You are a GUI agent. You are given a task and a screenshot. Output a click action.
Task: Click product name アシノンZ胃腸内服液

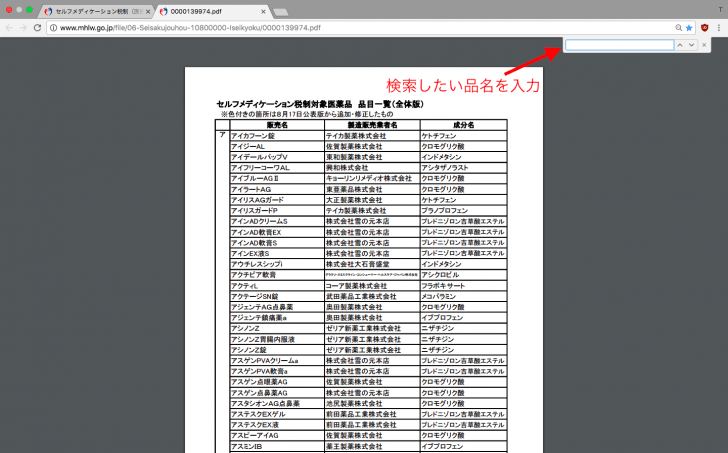[x=263, y=339]
